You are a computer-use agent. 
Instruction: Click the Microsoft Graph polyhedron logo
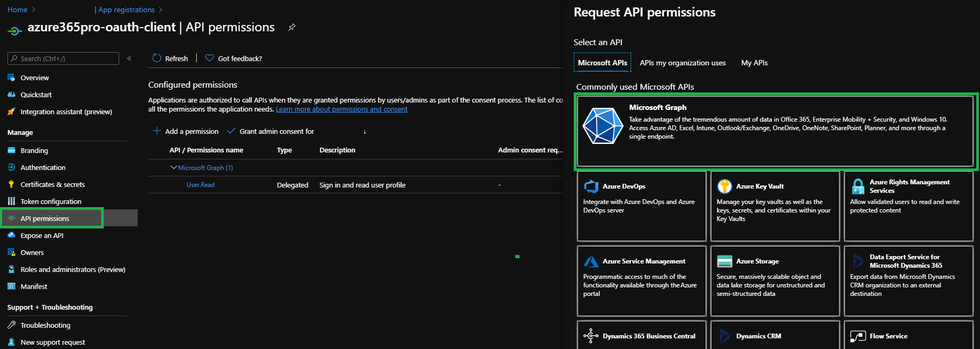pos(602,126)
